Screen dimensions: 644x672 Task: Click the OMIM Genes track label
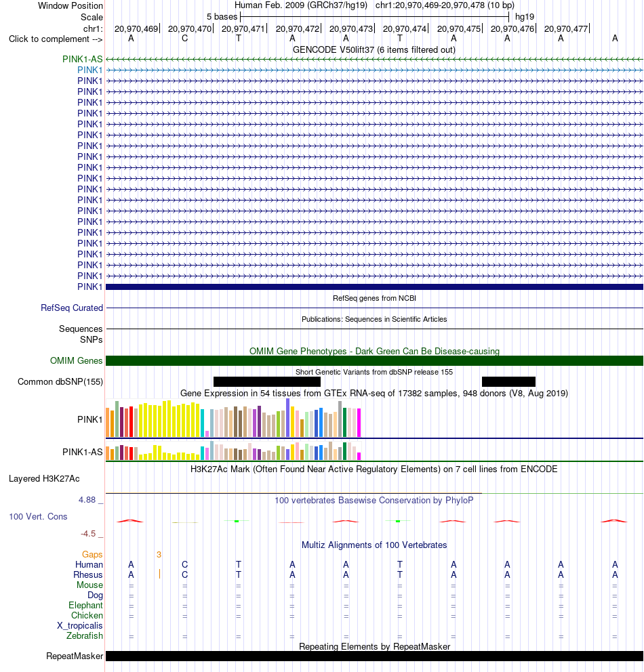tap(77, 361)
